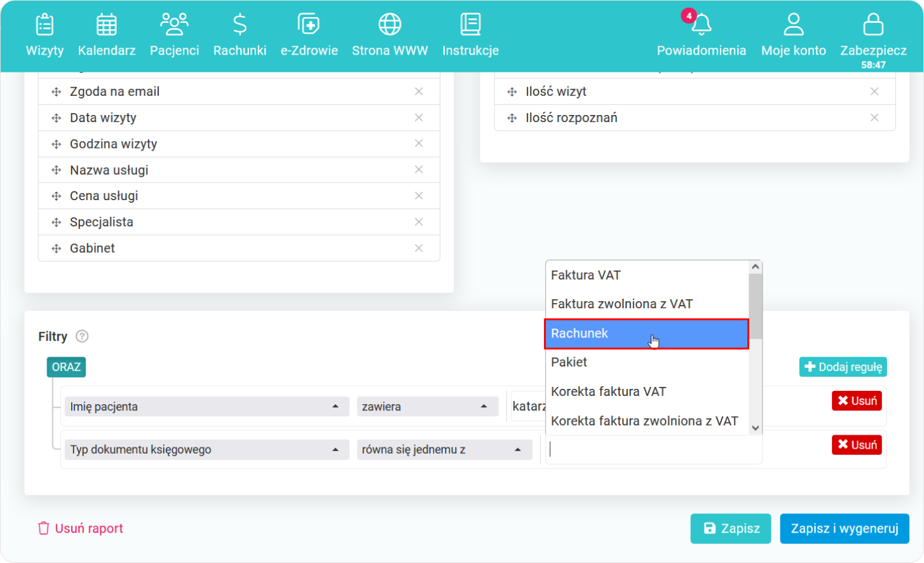Open Rachunki billing section
Viewport: 924px width, 563px height.
point(240,36)
